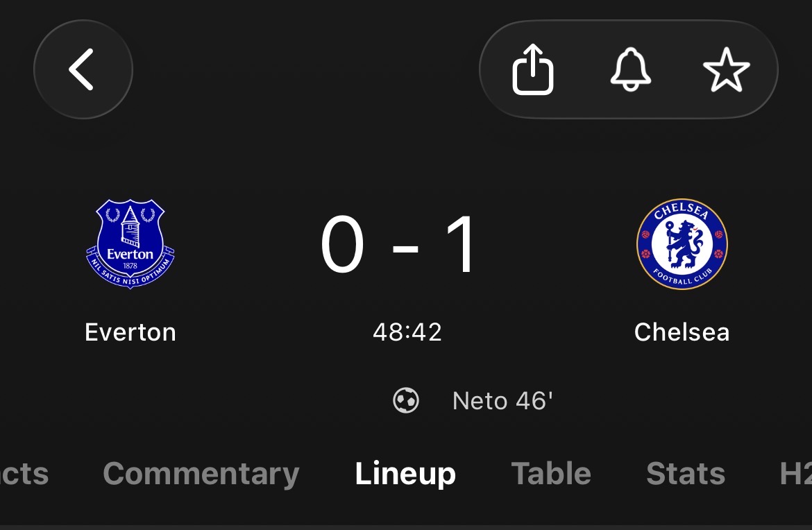Image resolution: width=812 pixels, height=530 pixels.
Task: Tap the football goal icon
Action: click(406, 400)
